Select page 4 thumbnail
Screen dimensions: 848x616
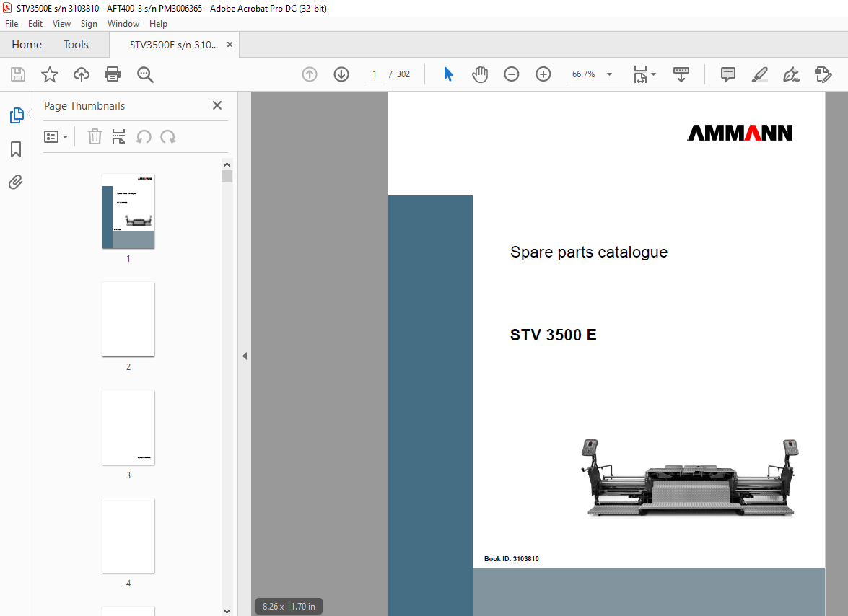128,535
